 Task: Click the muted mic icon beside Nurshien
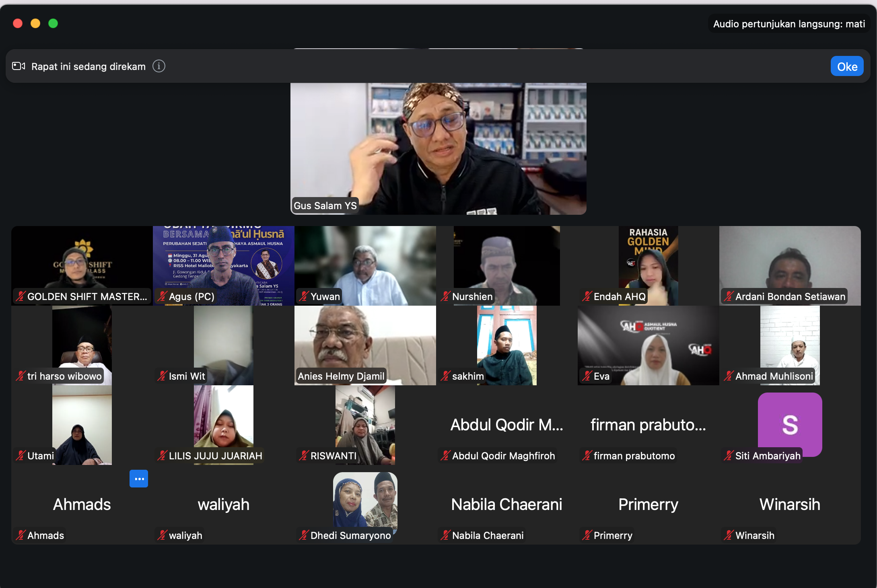(445, 296)
